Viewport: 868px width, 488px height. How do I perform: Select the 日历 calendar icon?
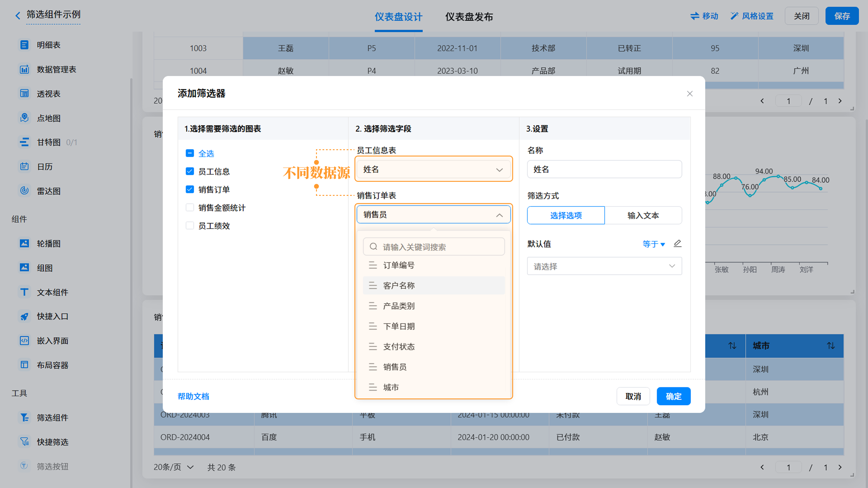coord(24,166)
